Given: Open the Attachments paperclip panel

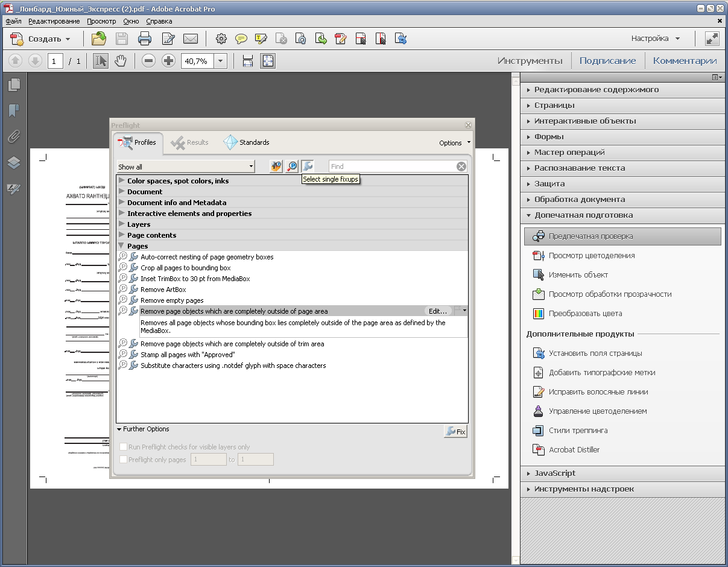Looking at the screenshot, I should point(14,137).
